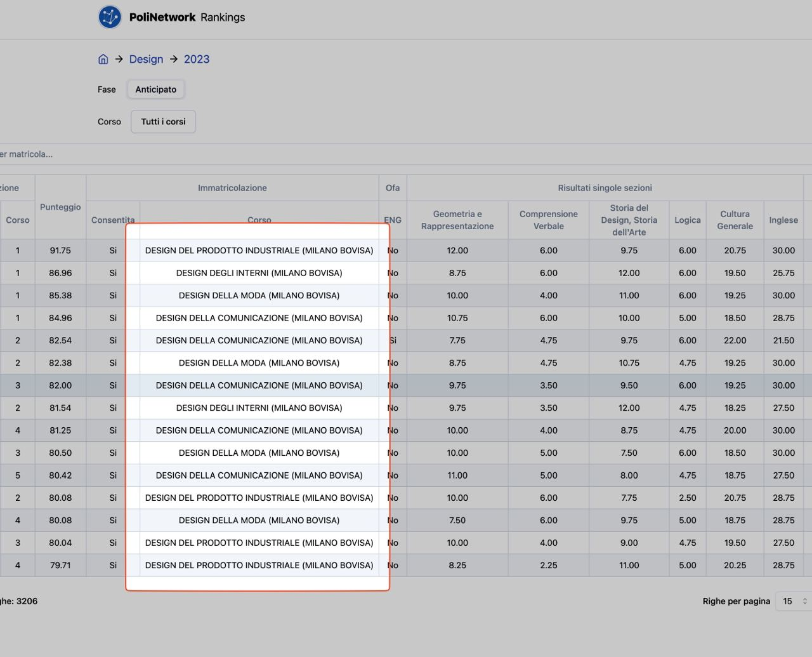Viewport: 812px width, 657px height.
Task: Click the Comprensione Verbale column header
Action: (x=548, y=220)
